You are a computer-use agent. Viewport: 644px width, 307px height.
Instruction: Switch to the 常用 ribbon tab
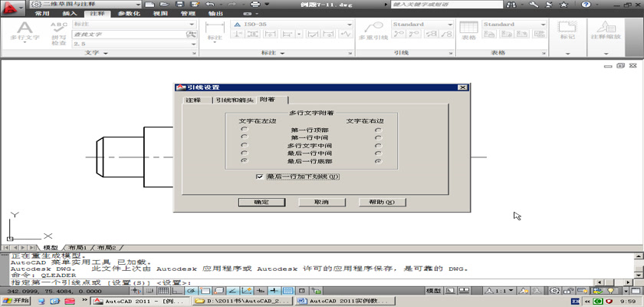pyautogui.click(x=42, y=14)
